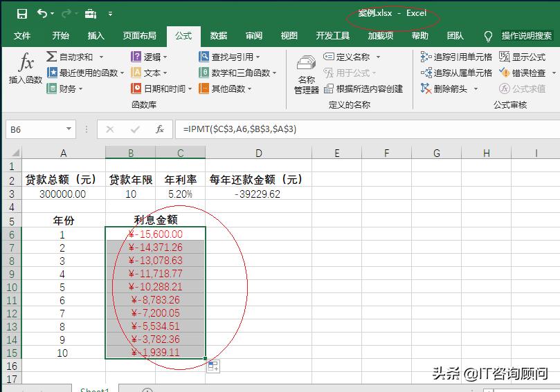Open the Name Box dropdown arrow
This screenshot has height=392, width=560.
point(69,129)
